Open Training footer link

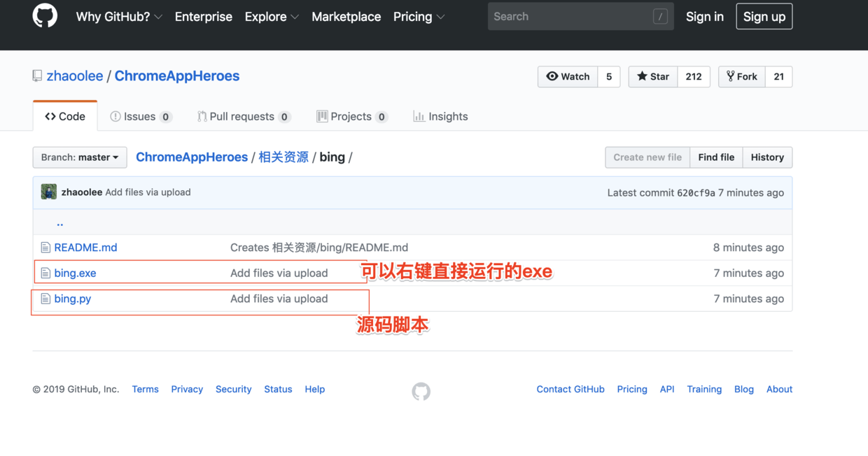[x=704, y=389]
